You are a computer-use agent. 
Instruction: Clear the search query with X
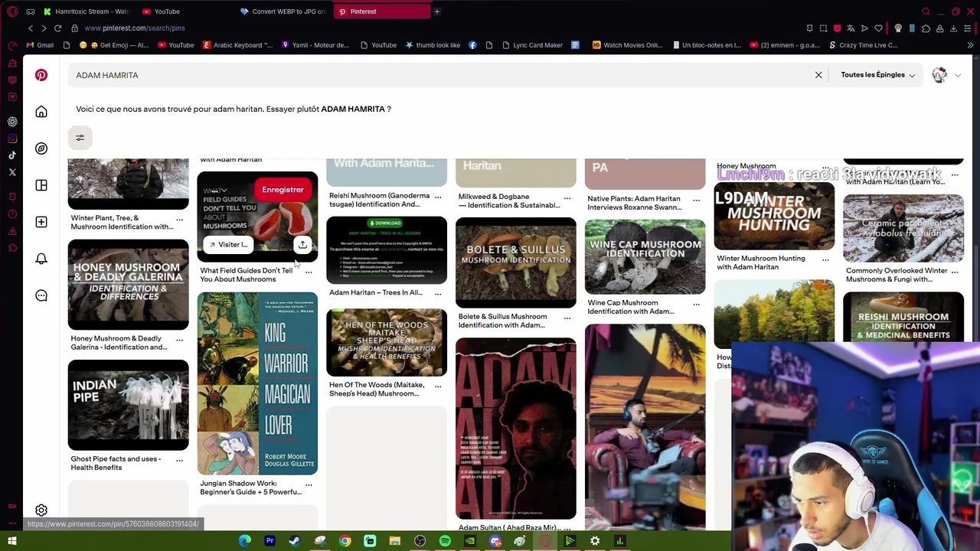(x=818, y=75)
